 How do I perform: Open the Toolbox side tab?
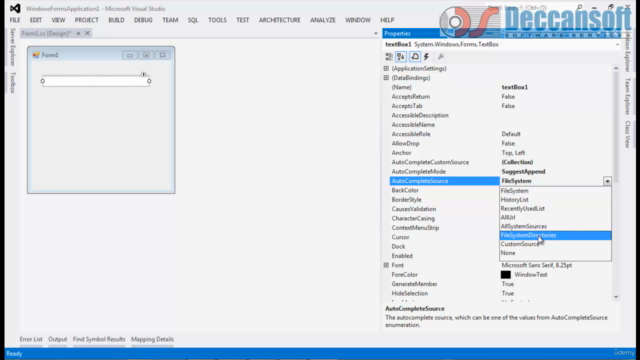[12, 82]
